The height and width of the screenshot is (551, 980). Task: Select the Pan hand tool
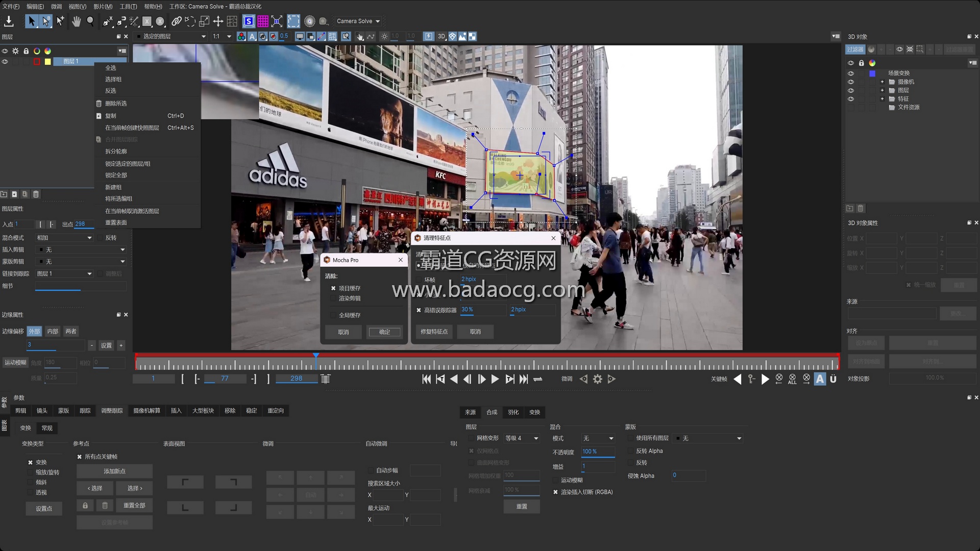76,21
